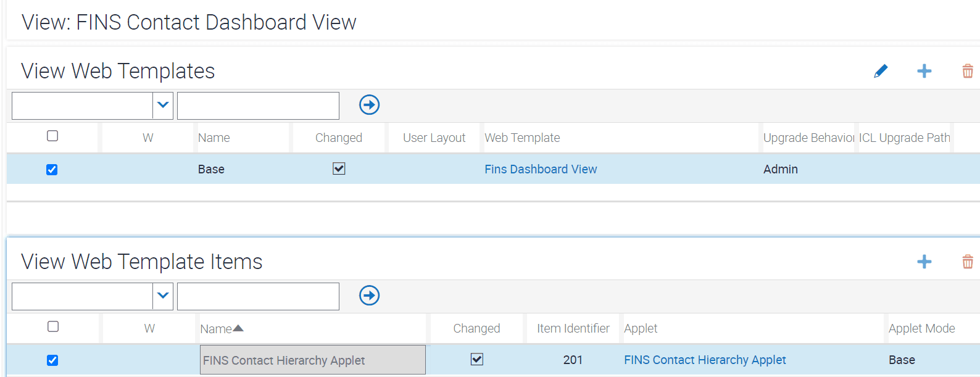Uncheck FINS Contact Hierarchy Applet row selection checkbox
This screenshot has width=980, height=377.
(x=52, y=360)
